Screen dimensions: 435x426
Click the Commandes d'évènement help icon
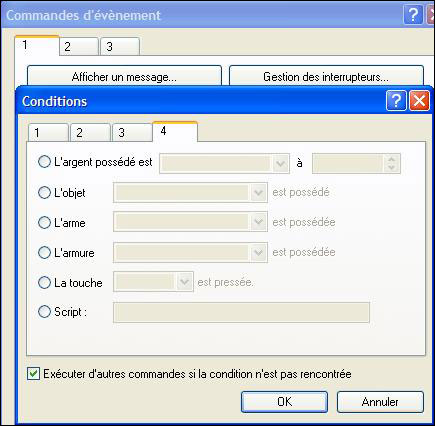pos(413,15)
